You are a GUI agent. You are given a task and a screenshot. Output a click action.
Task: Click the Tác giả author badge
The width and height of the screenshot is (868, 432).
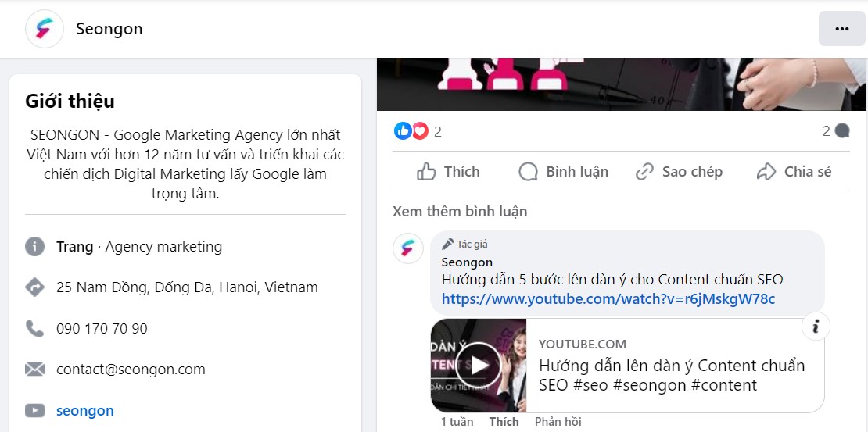point(465,244)
